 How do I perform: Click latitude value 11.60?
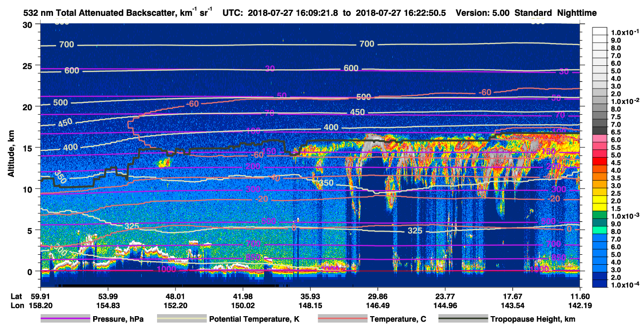[581, 296]
